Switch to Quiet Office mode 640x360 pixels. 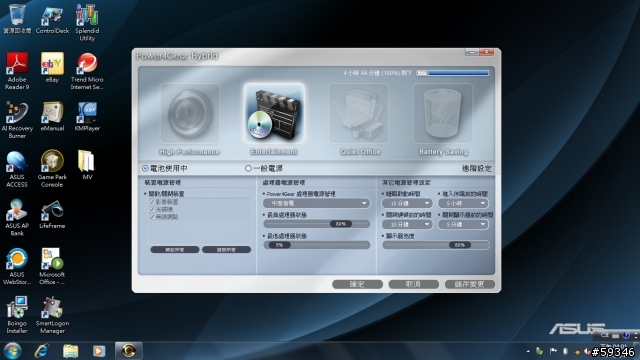359,119
